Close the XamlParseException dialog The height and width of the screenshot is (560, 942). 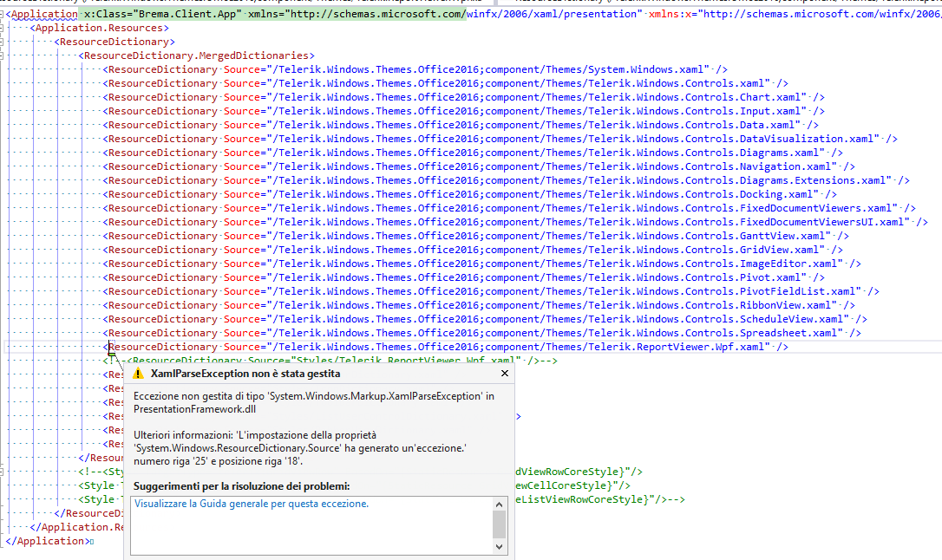pyautogui.click(x=505, y=374)
